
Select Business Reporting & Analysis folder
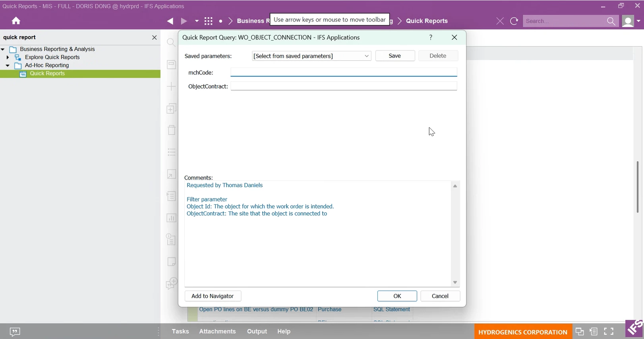click(x=57, y=49)
